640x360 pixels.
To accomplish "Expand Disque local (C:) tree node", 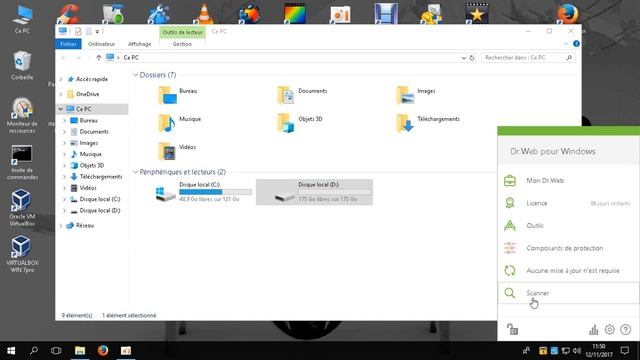I will pyautogui.click(x=64, y=199).
